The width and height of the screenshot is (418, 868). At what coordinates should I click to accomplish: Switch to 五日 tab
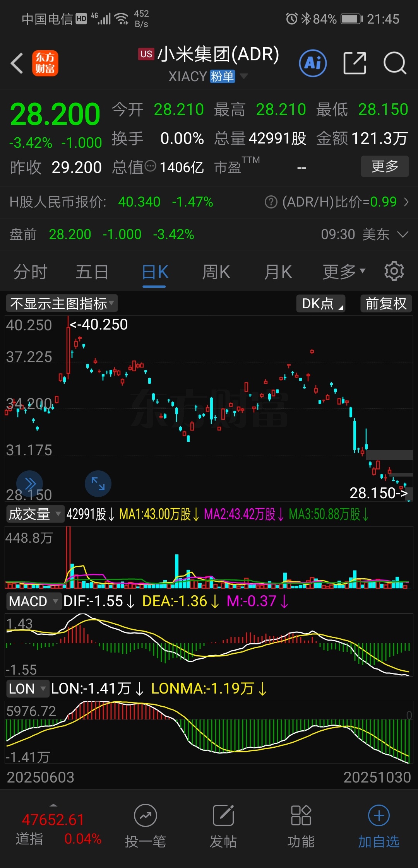pos(92,272)
